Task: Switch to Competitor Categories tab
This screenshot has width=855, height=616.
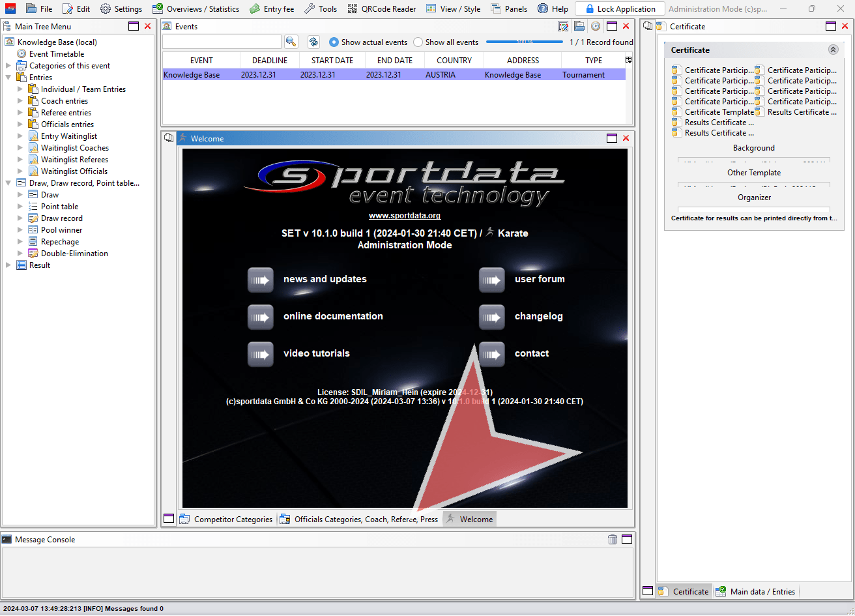Action: click(226, 519)
